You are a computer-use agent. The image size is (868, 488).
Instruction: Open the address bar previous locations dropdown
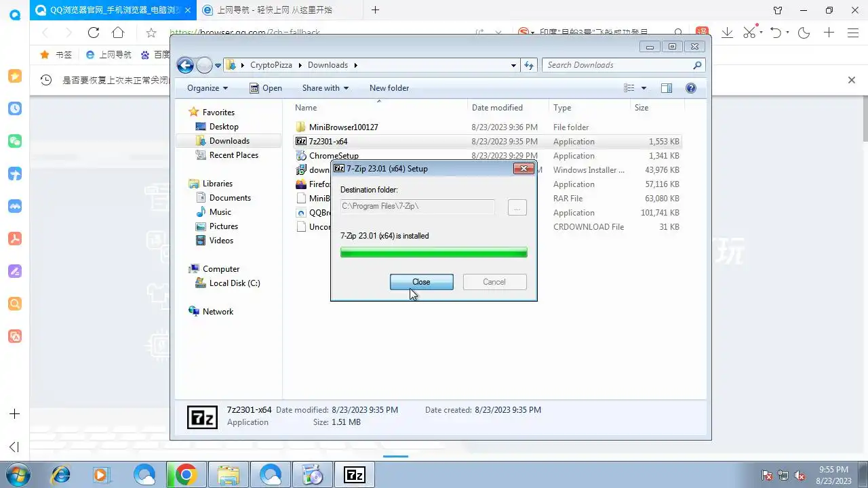[513, 66]
